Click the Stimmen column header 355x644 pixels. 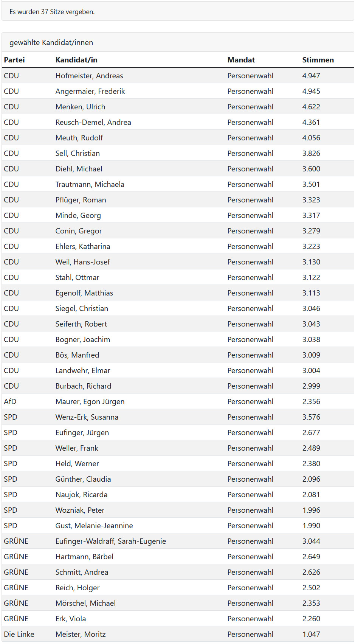pyautogui.click(x=318, y=60)
